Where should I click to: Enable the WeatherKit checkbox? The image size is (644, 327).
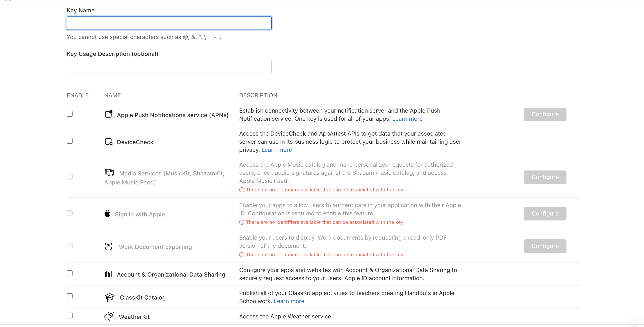pyautogui.click(x=70, y=316)
